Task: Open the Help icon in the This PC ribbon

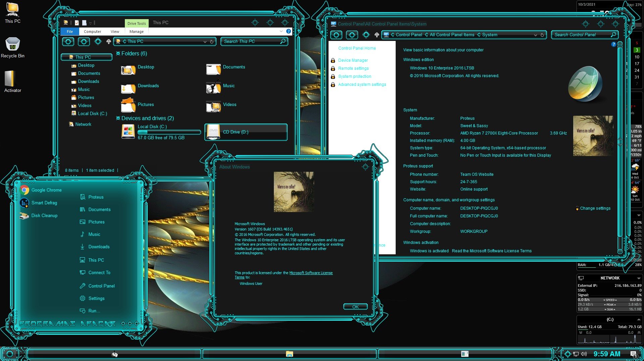Action: pyautogui.click(x=288, y=31)
